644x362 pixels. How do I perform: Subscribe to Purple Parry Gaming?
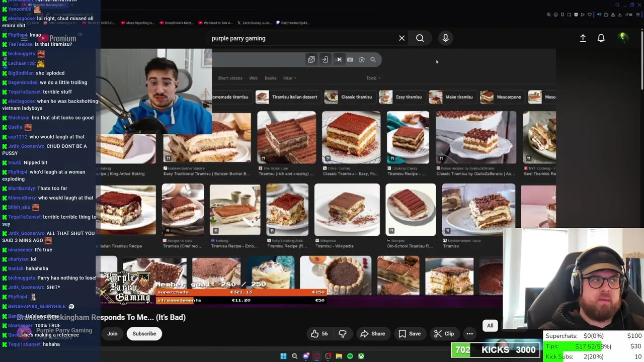(x=144, y=334)
